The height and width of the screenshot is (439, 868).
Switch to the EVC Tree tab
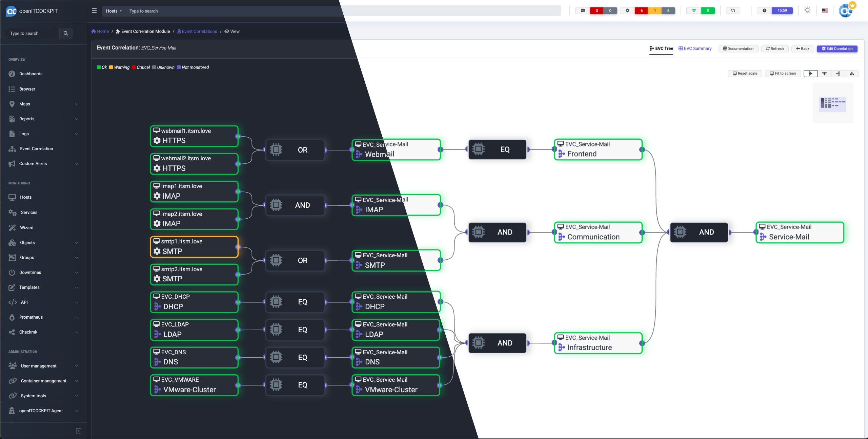tap(661, 48)
